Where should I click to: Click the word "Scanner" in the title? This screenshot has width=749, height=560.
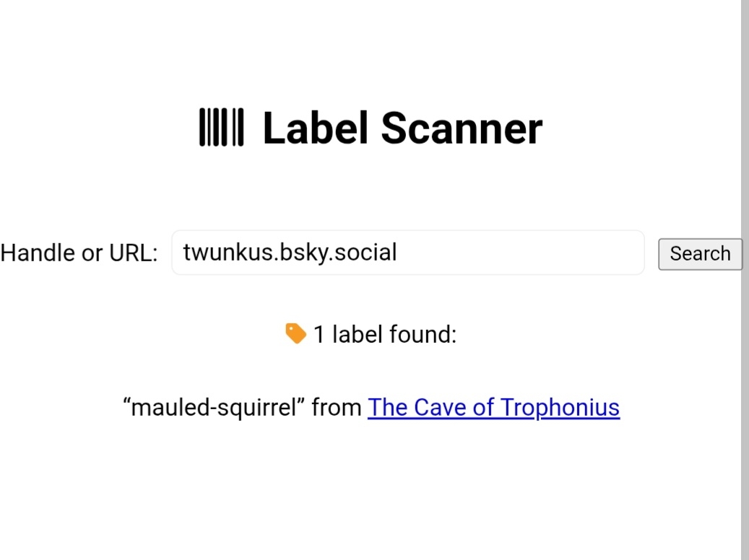tap(462, 128)
